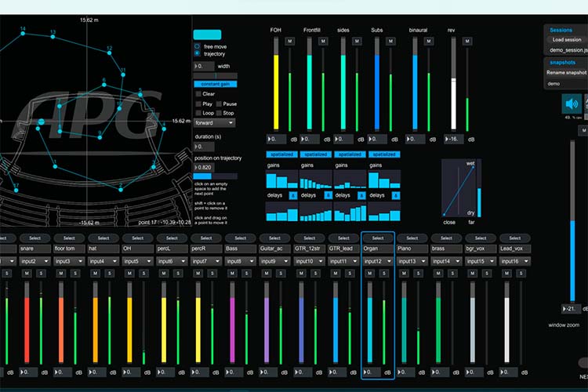Mute the Piano channel

(404, 274)
